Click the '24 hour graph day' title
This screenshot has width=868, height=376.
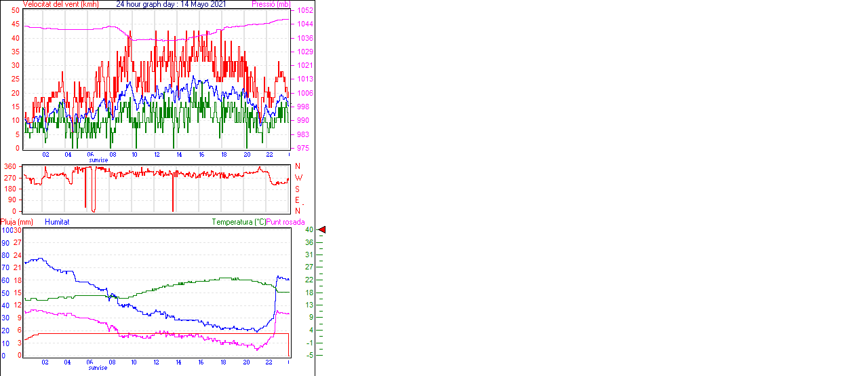[171, 4]
